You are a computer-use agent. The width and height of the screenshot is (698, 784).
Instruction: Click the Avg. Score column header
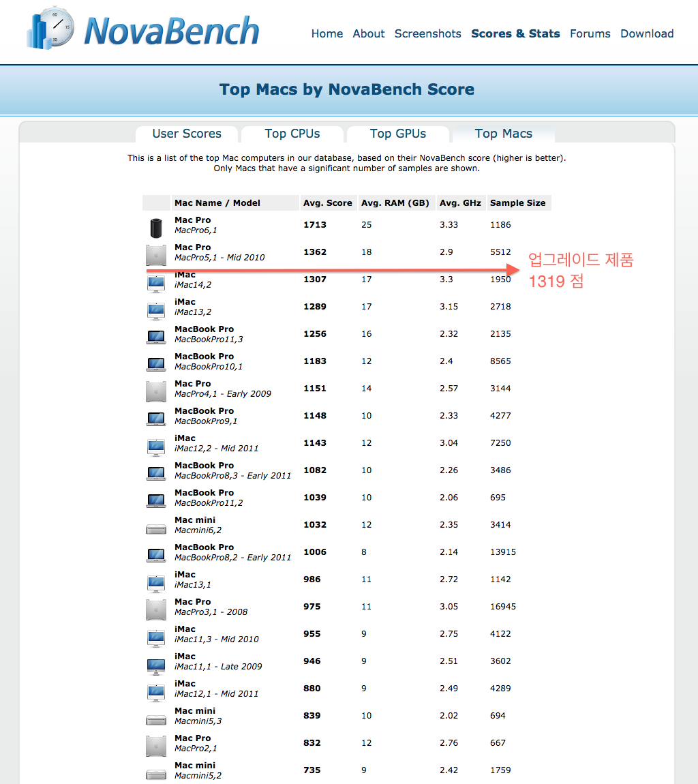tap(328, 202)
